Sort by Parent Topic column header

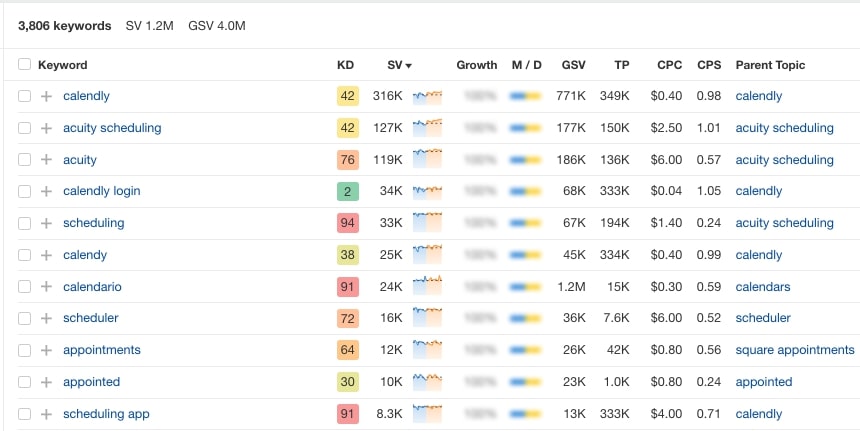(x=770, y=65)
